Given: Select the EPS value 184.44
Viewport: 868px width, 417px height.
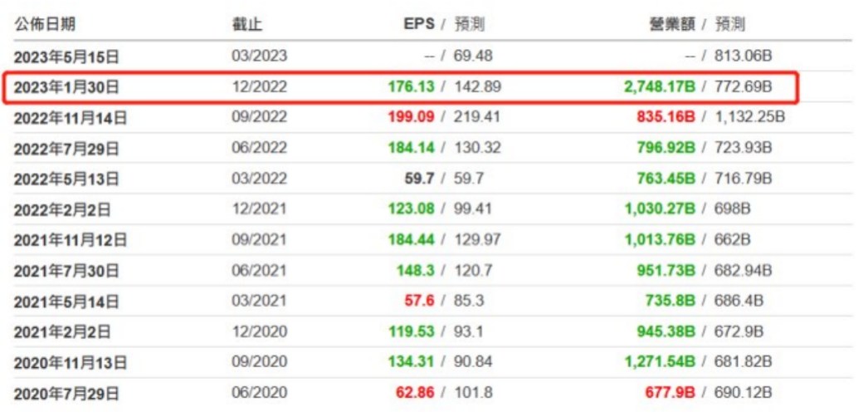Looking at the screenshot, I should [x=411, y=240].
